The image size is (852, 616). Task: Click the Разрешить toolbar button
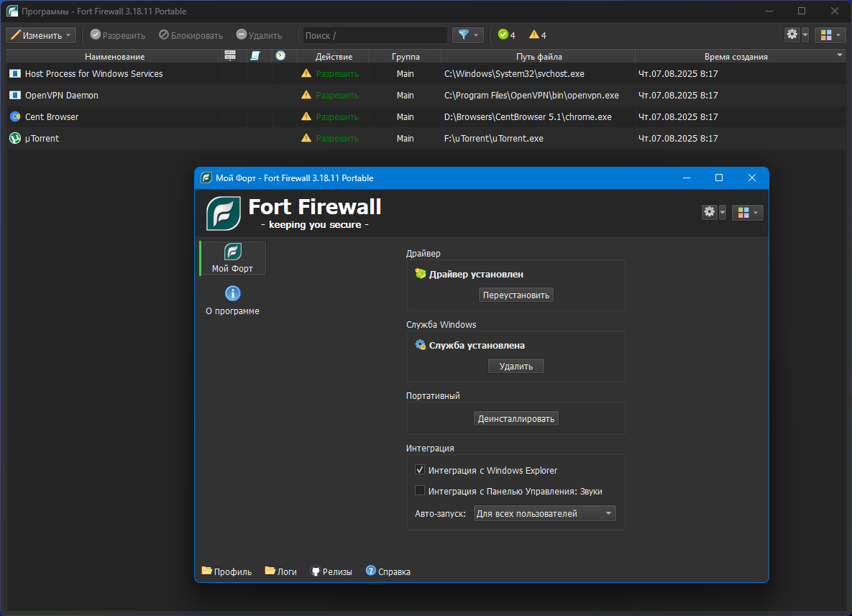tap(118, 35)
